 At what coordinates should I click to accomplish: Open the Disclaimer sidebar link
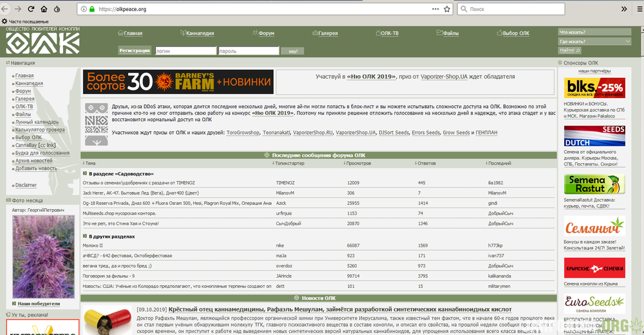click(26, 186)
